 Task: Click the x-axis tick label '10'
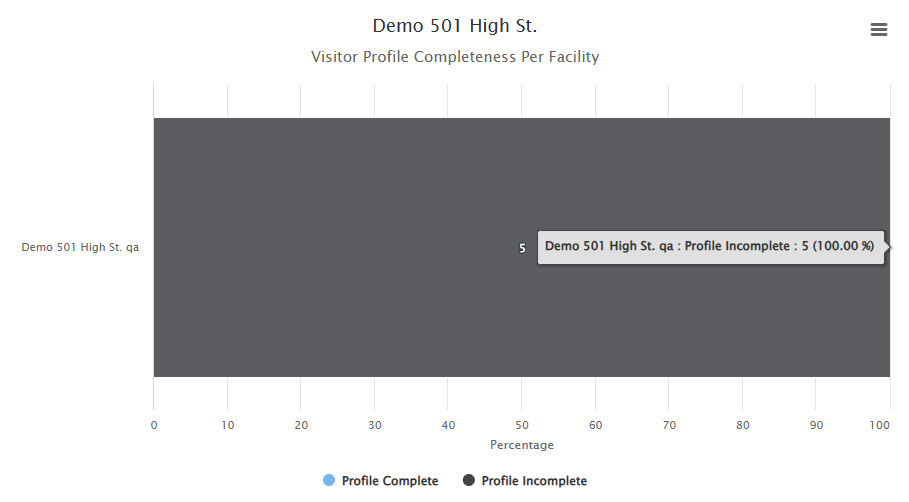[227, 425]
